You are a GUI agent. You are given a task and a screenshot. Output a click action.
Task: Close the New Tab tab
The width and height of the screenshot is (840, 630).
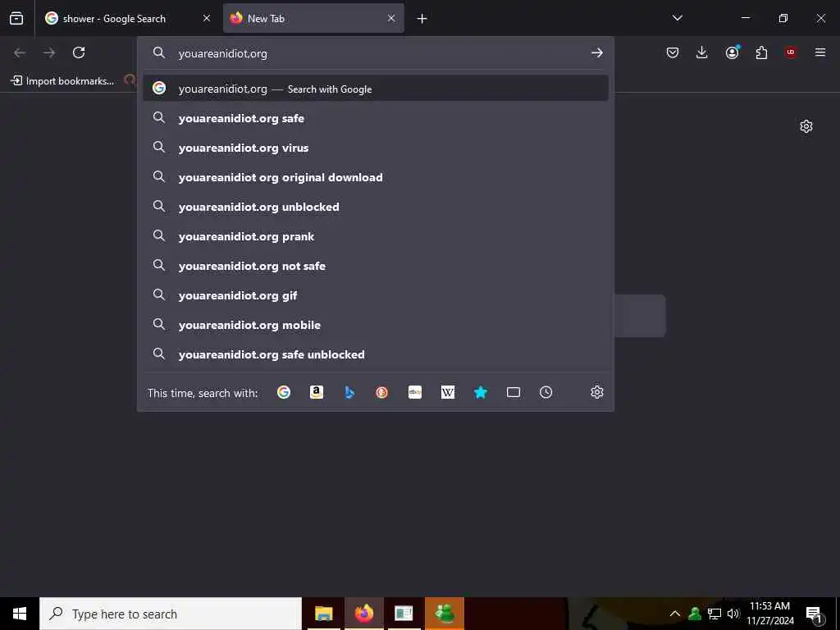click(391, 18)
